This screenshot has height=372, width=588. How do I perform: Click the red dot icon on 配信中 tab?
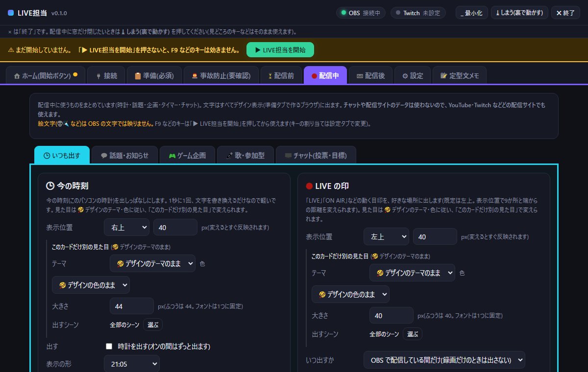(314, 76)
